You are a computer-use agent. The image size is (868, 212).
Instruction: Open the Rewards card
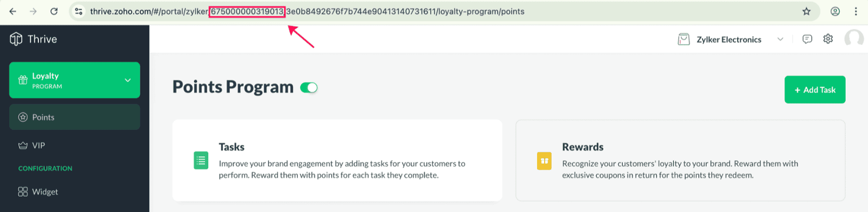point(680,160)
